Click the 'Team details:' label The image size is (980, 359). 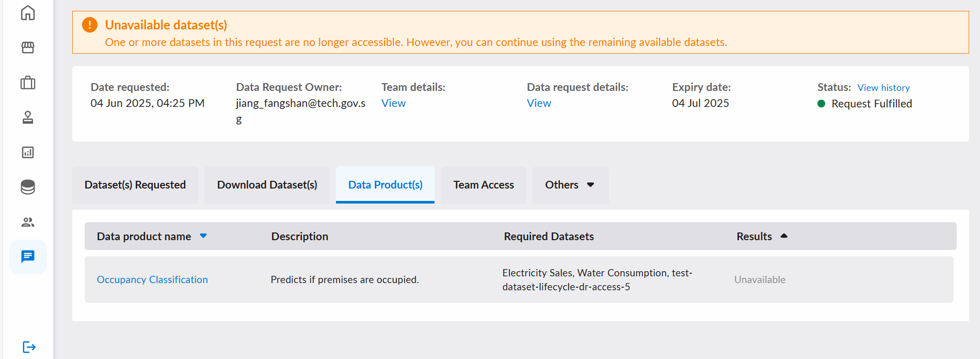tap(413, 87)
